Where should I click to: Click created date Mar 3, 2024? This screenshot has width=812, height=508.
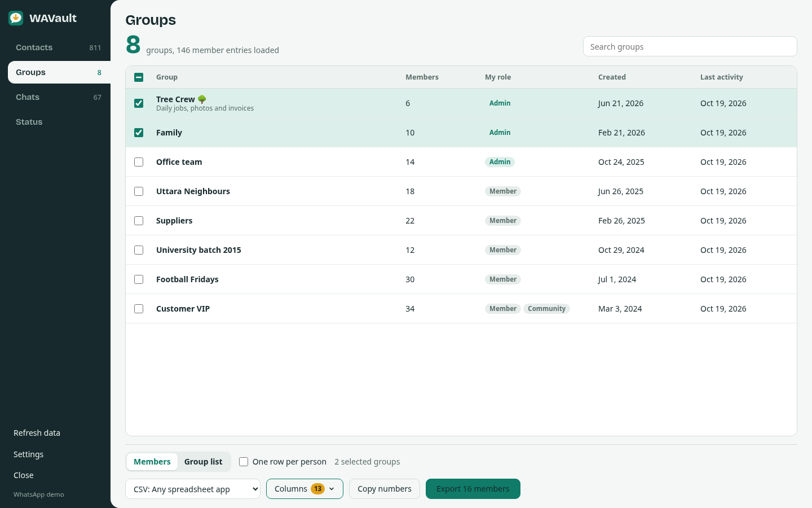[x=620, y=309]
